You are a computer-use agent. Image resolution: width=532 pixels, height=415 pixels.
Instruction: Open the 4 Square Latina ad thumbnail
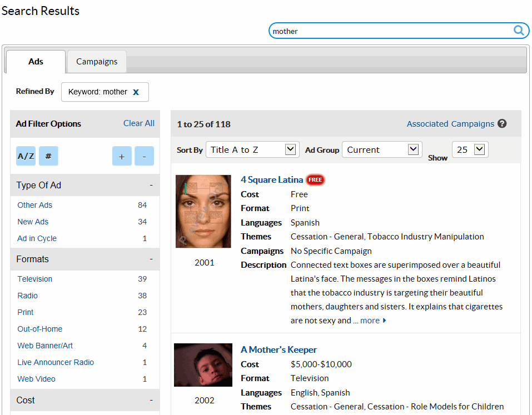pyautogui.click(x=203, y=211)
